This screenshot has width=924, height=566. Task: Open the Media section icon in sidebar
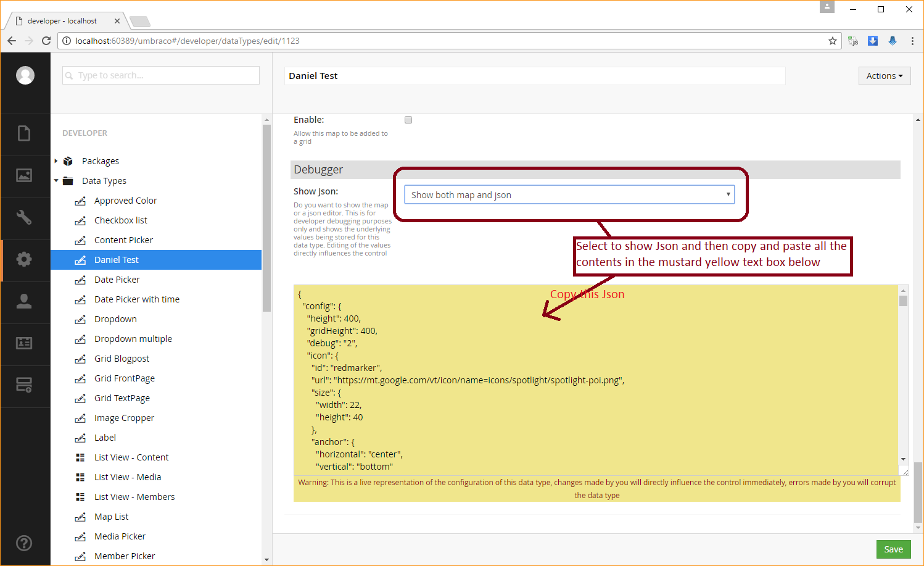coord(24,175)
